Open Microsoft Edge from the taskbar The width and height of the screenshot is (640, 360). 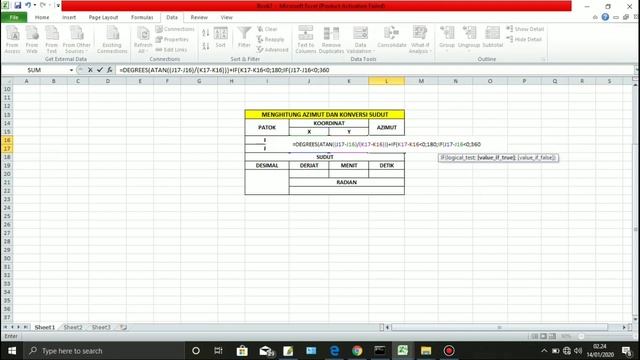(334, 351)
